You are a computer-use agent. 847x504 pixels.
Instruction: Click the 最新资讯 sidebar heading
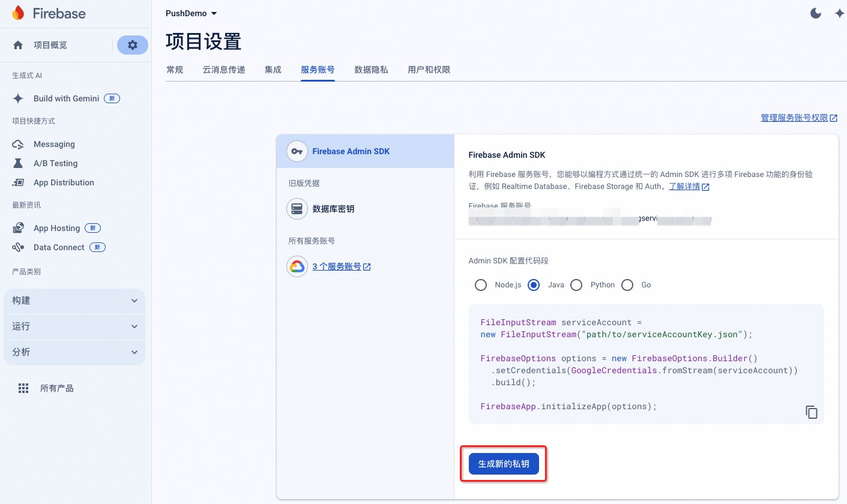coord(26,205)
